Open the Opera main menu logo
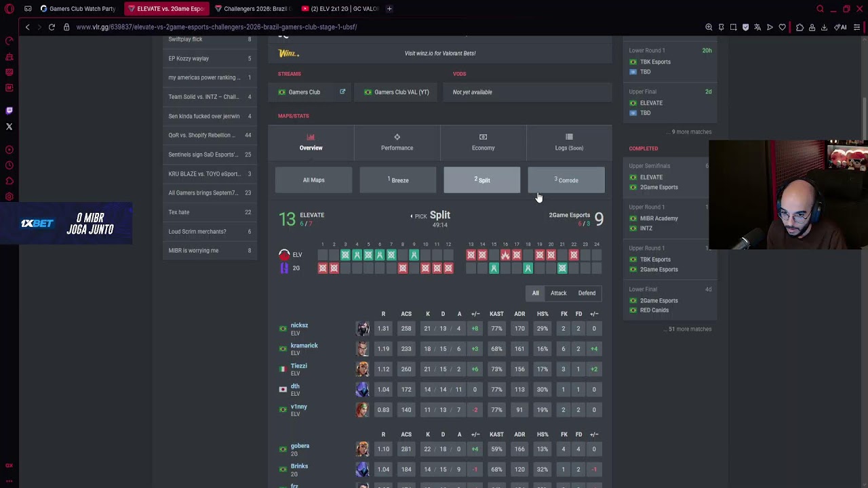Image resolution: width=868 pixels, height=488 pixels. (9, 9)
